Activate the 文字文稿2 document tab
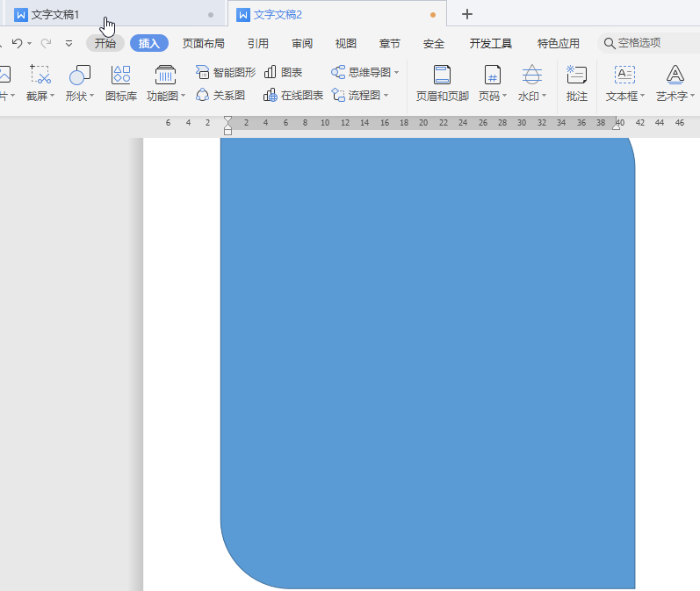700x591 pixels. [x=337, y=15]
